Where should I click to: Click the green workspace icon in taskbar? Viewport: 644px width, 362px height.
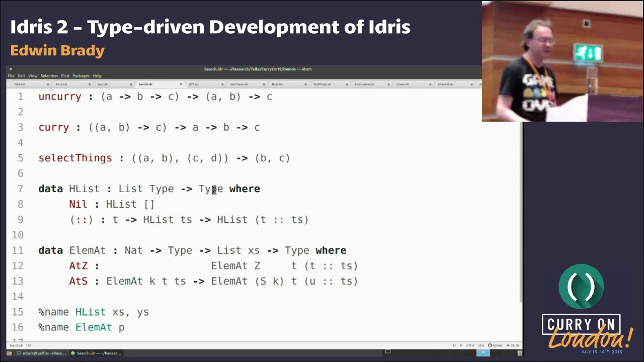(x=483, y=353)
